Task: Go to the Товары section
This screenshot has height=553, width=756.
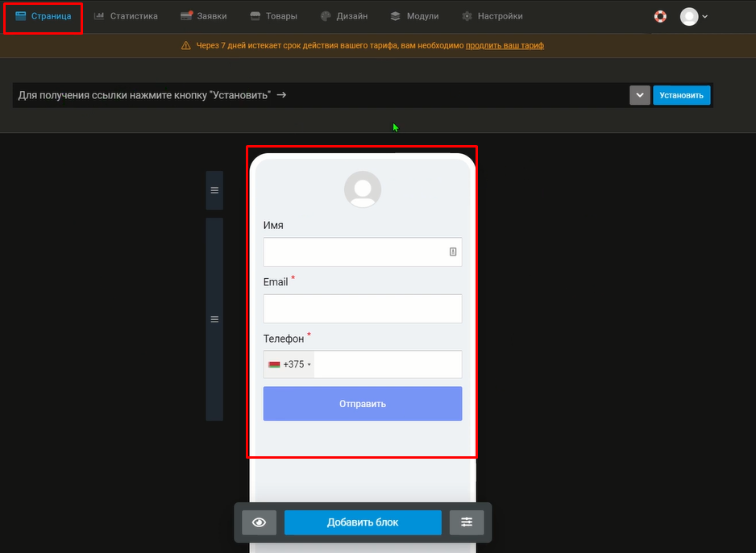Action: [x=273, y=16]
